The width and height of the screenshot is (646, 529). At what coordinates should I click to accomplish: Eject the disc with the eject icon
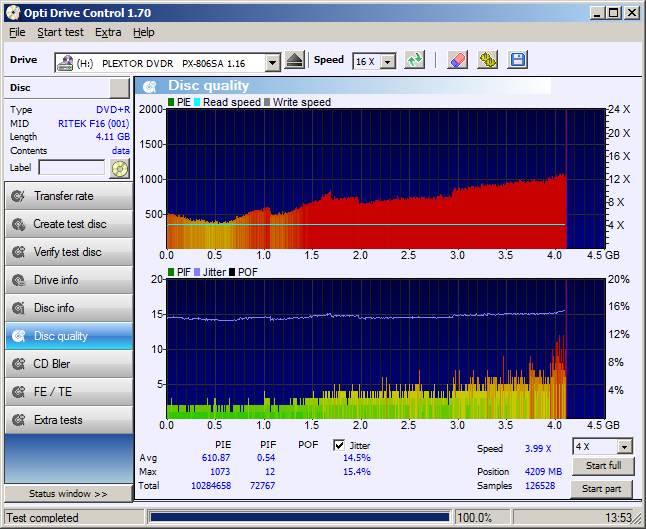(295, 61)
